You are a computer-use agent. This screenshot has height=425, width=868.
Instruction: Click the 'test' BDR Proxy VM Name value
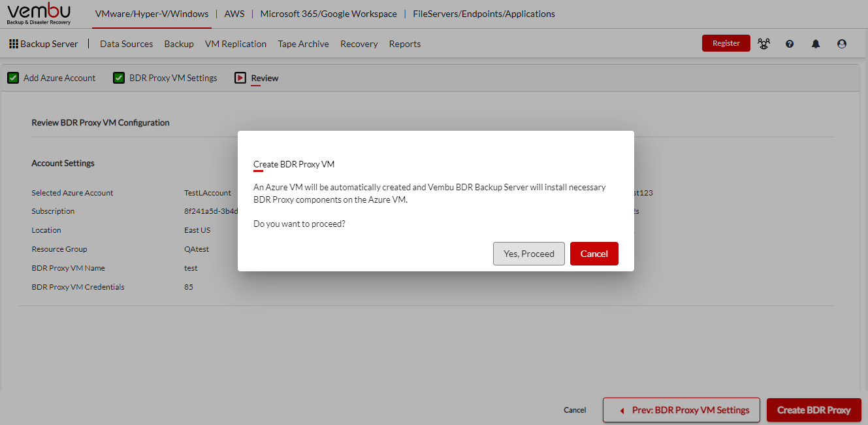click(191, 268)
